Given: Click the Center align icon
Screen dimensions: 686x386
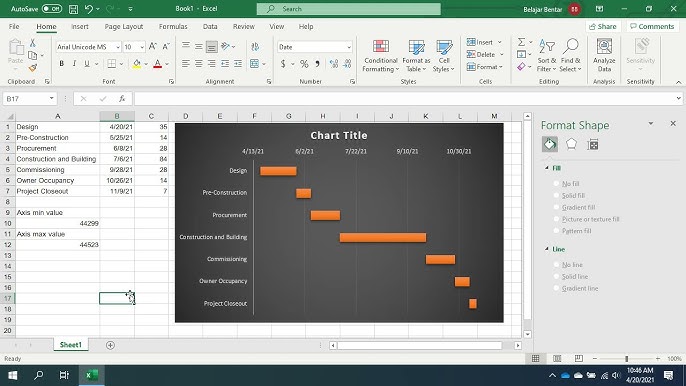Looking at the screenshot, I should [199, 64].
